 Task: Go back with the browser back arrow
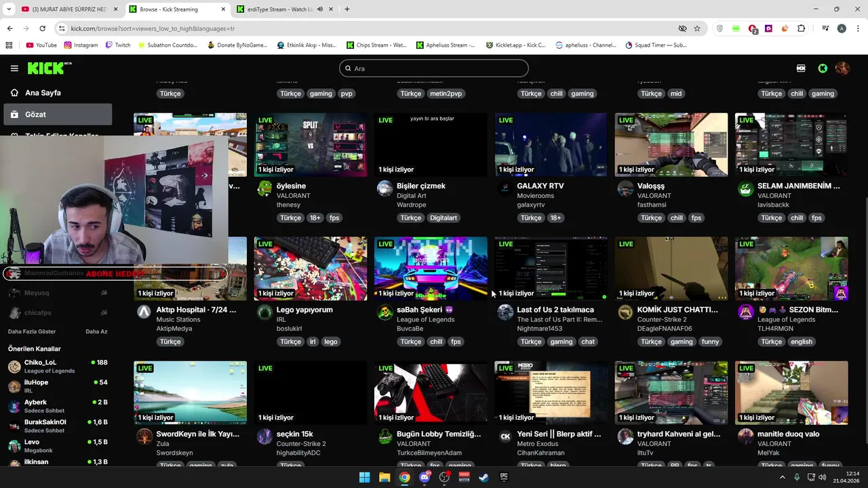point(9,28)
